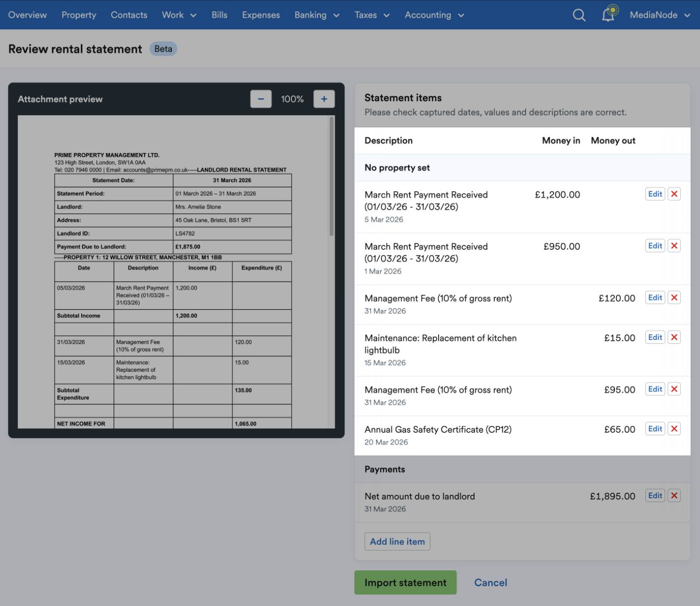700x606 pixels.
Task: Edit the Net amount due to landlord payment
Action: pos(655,495)
